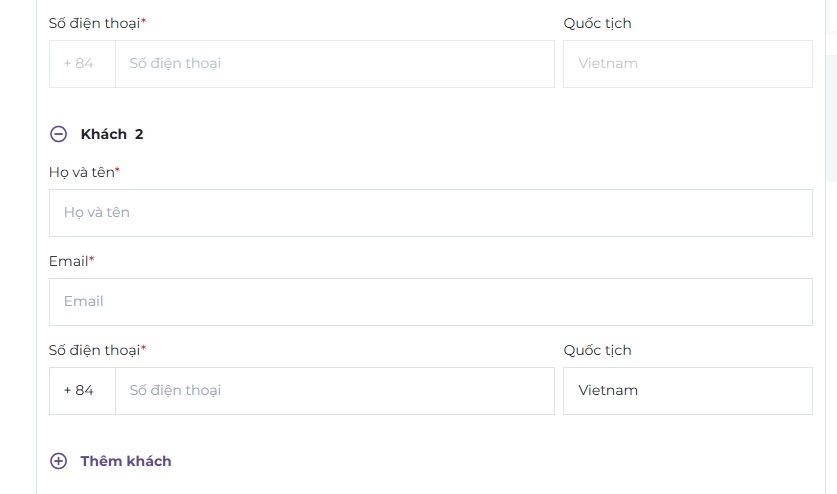
Task: Collapse Khách 2 with the minus icon
Action: (x=59, y=134)
